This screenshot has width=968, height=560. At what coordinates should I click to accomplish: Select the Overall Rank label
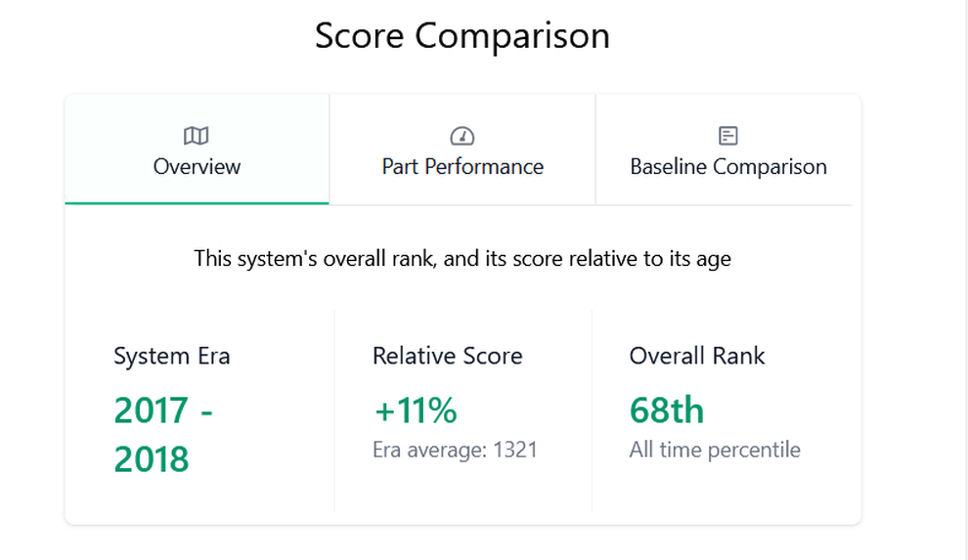pyautogui.click(x=697, y=356)
